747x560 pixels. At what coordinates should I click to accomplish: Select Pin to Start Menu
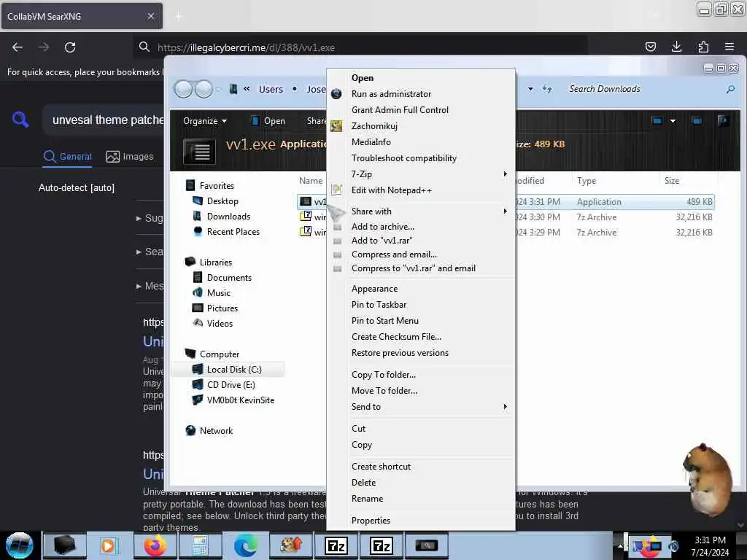385,321
